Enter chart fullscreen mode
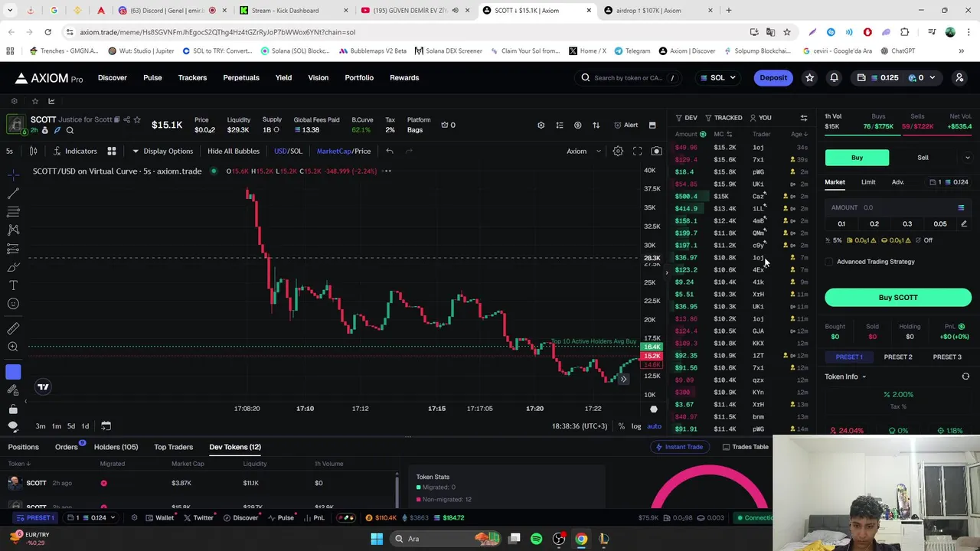The height and width of the screenshot is (551, 980). click(637, 151)
